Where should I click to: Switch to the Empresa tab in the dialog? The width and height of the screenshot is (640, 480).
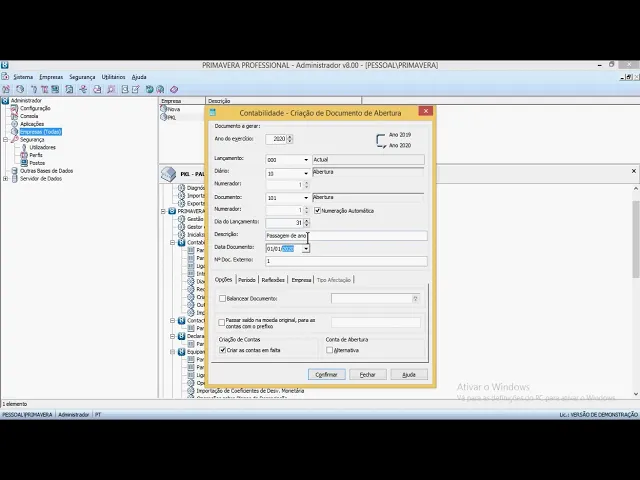pyautogui.click(x=301, y=280)
